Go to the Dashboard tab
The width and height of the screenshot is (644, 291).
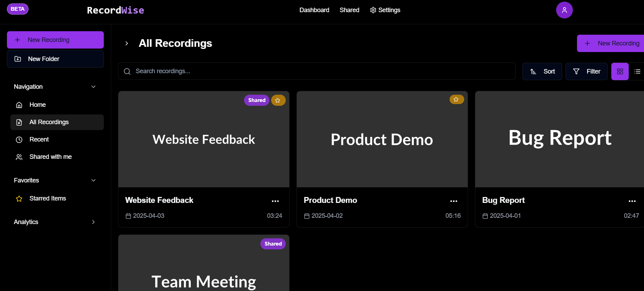(x=314, y=10)
